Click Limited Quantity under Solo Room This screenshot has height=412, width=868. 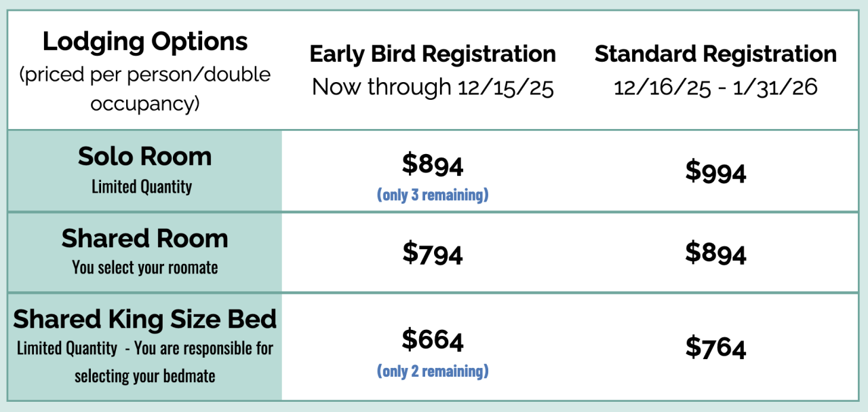[x=142, y=187]
